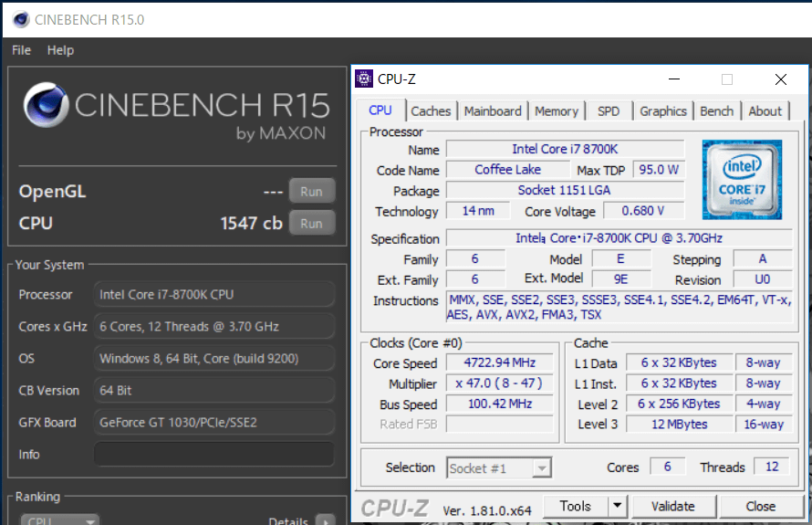Click the Details label in Ranking
The height and width of the screenshot is (525, 812).
[288, 520]
